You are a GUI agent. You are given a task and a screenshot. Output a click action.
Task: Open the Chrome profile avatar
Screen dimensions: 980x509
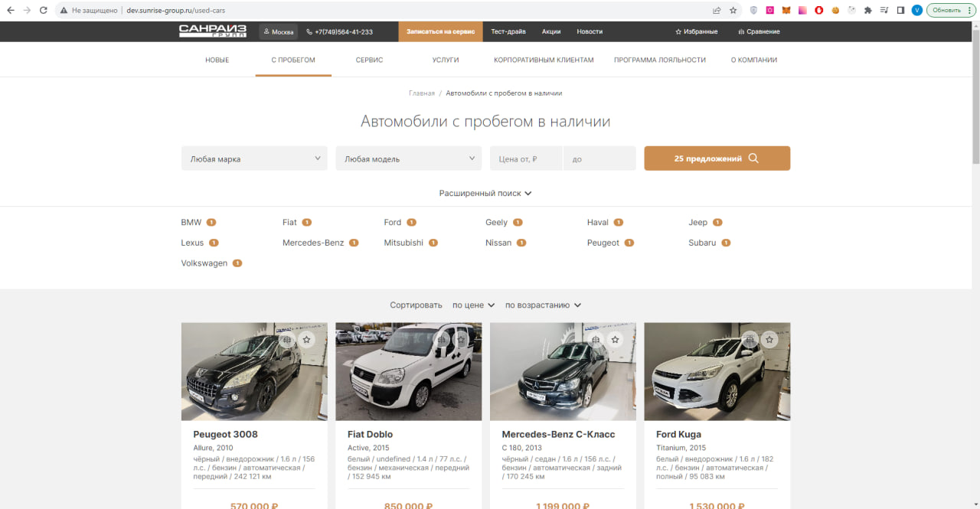coord(917,11)
